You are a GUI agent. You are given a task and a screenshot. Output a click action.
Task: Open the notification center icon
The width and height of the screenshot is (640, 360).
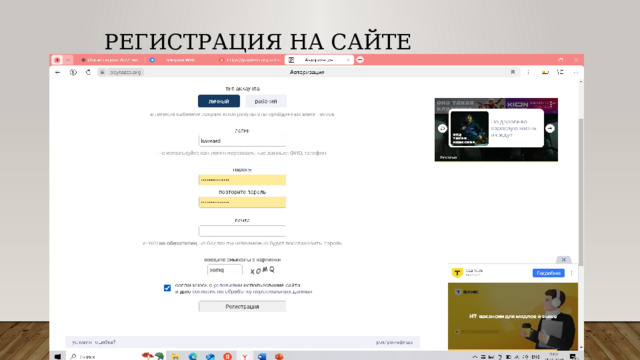click(573, 357)
